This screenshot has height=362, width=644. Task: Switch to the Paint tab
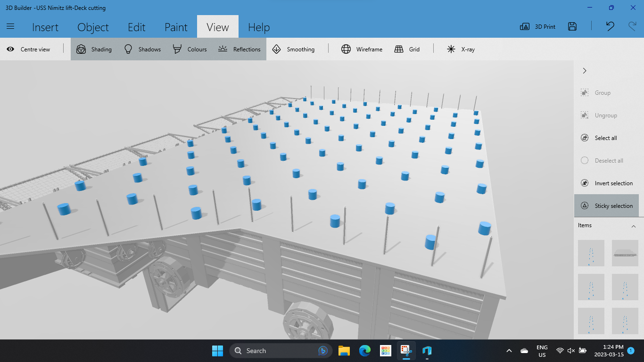tap(176, 27)
